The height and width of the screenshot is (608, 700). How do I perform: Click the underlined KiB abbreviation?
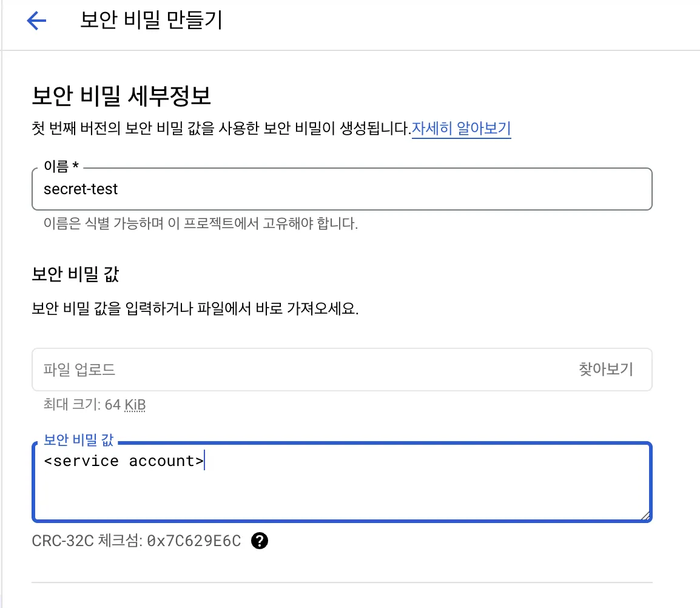135,404
